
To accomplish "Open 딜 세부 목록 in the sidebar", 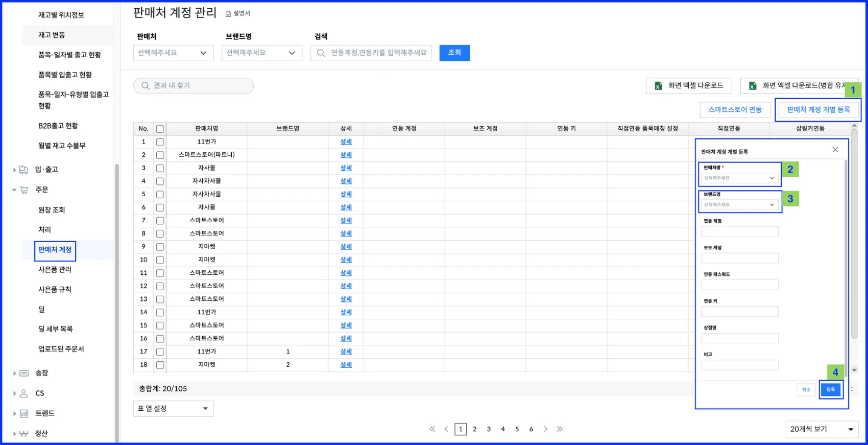I will tap(56, 329).
